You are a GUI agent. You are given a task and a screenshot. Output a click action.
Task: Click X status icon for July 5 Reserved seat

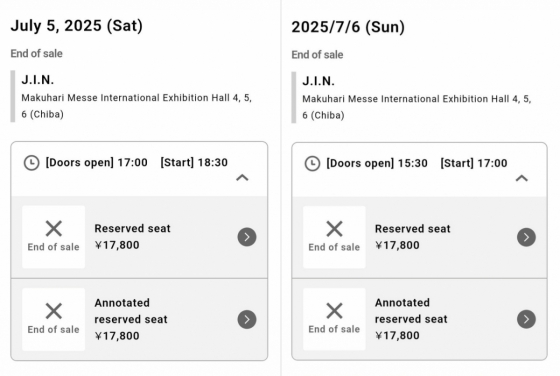(x=54, y=229)
